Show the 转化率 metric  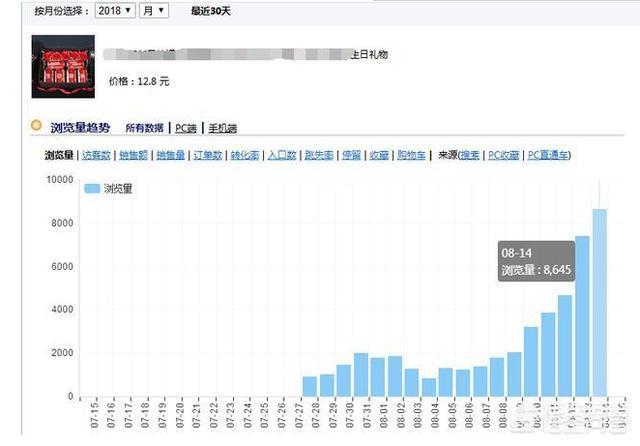click(245, 155)
